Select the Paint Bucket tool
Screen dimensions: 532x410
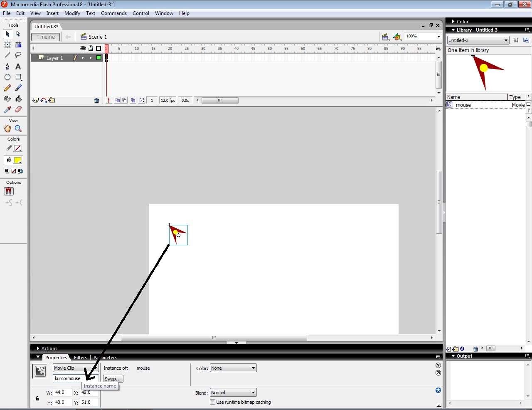point(18,99)
